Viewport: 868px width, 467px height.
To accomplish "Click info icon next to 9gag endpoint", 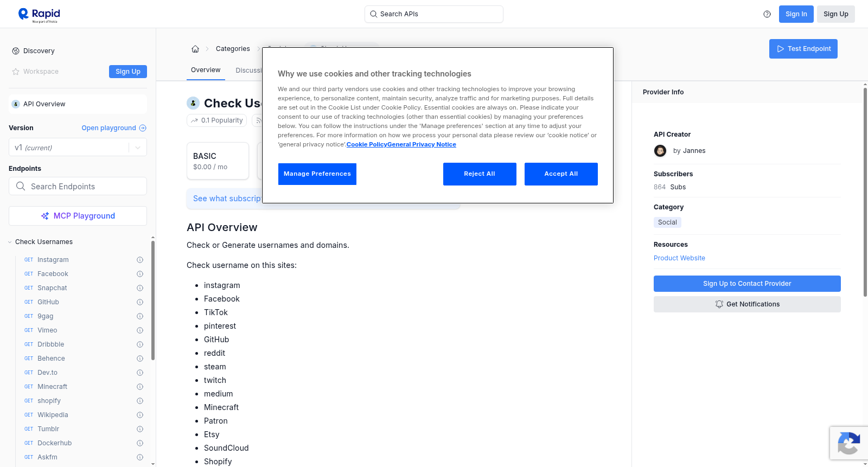I will pos(140,316).
